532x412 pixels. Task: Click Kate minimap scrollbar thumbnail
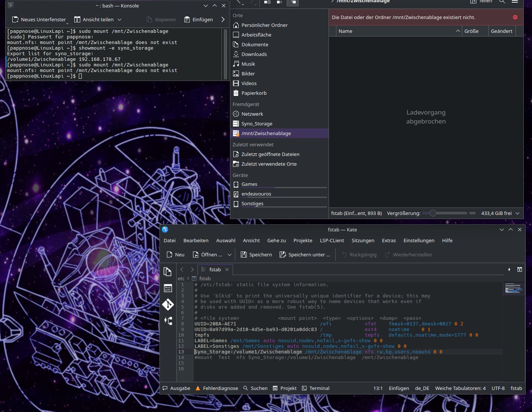(514, 288)
